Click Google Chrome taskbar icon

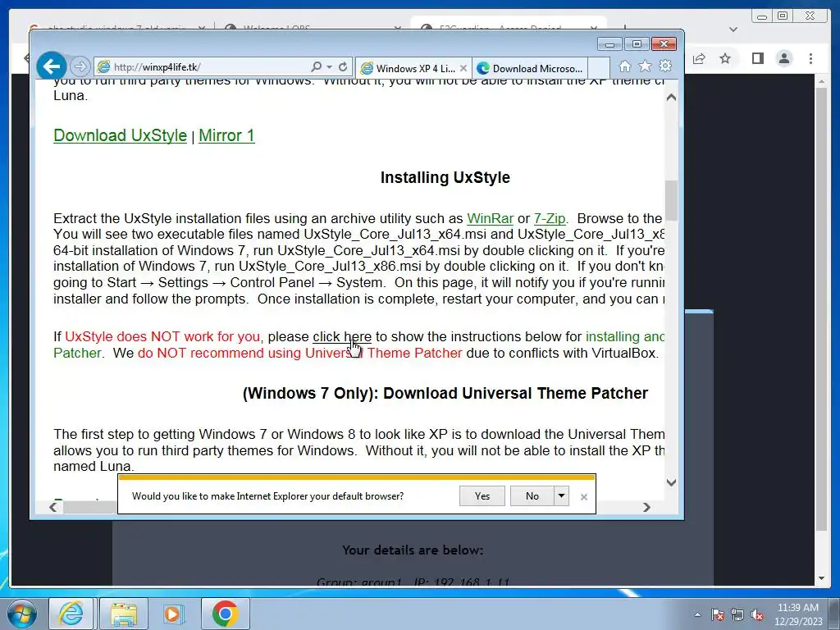click(x=225, y=614)
